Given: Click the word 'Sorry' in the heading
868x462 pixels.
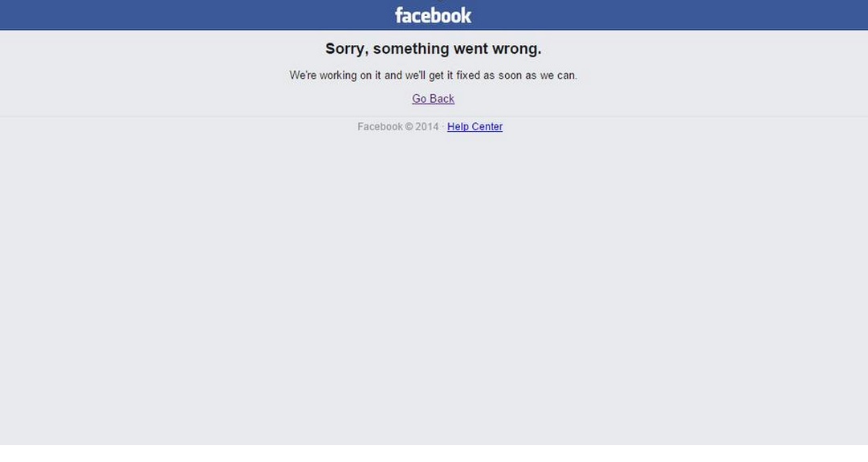Looking at the screenshot, I should [347, 49].
